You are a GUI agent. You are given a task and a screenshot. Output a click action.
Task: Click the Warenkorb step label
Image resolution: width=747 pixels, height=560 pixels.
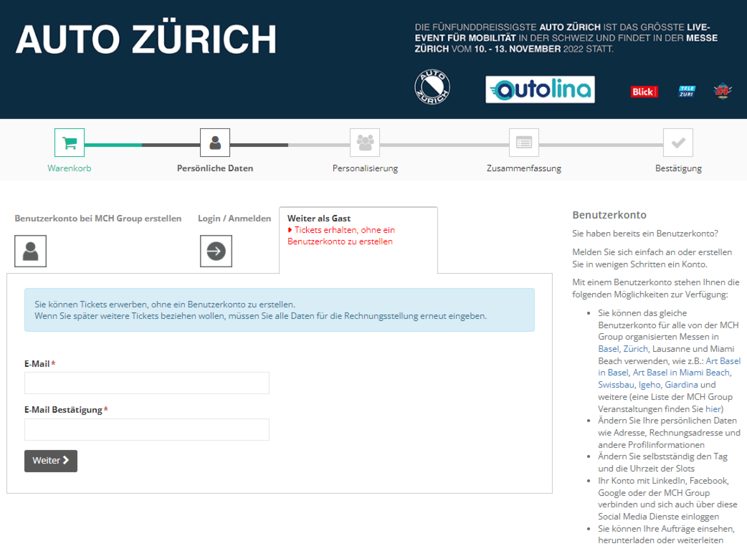click(69, 168)
